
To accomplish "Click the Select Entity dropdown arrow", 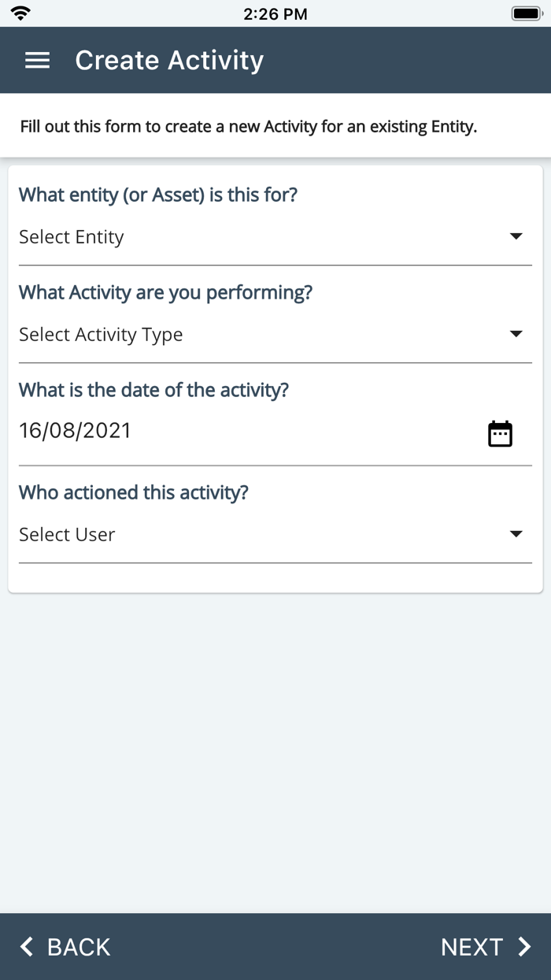I will (x=516, y=236).
